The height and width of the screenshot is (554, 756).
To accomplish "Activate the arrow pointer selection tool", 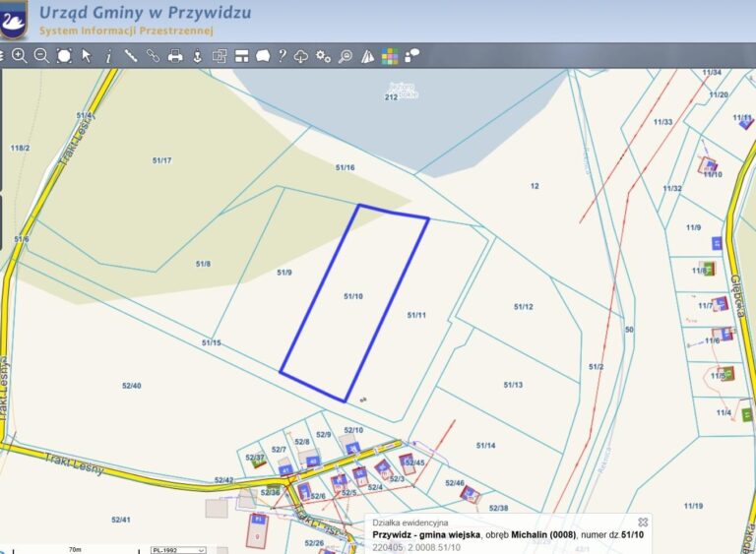I will (87, 56).
